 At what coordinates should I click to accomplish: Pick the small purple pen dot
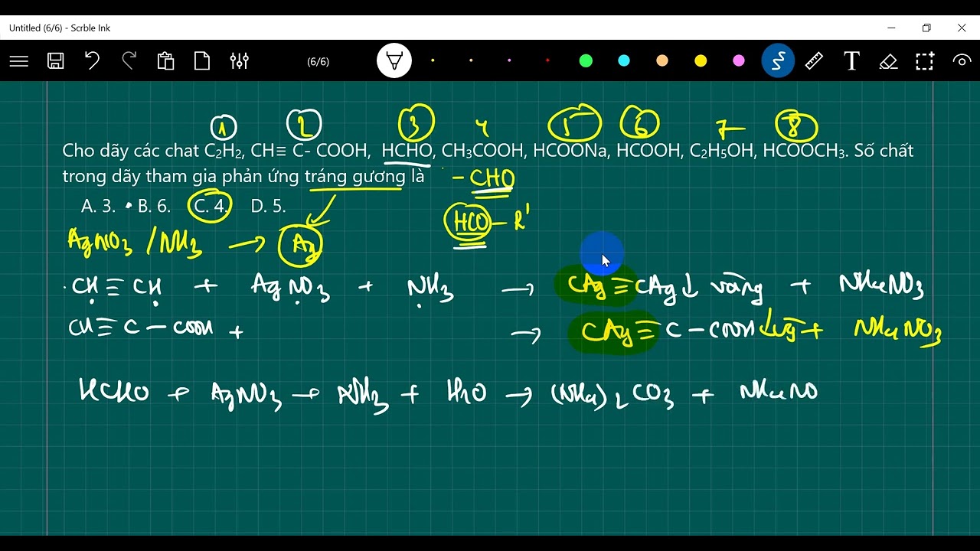pos(509,61)
